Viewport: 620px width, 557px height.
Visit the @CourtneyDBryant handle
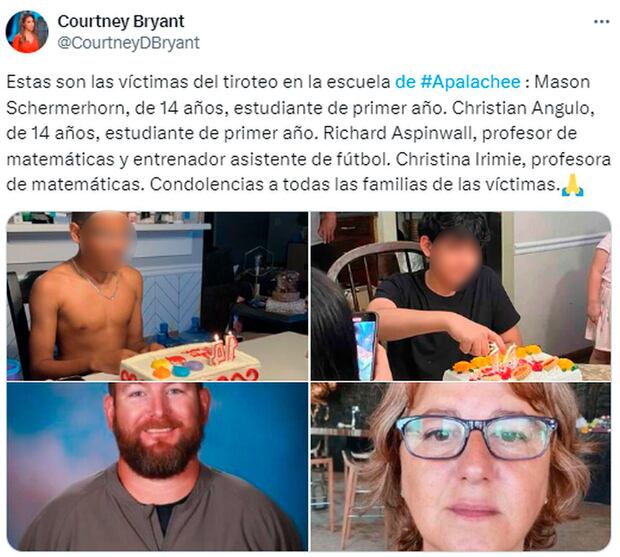129,43
